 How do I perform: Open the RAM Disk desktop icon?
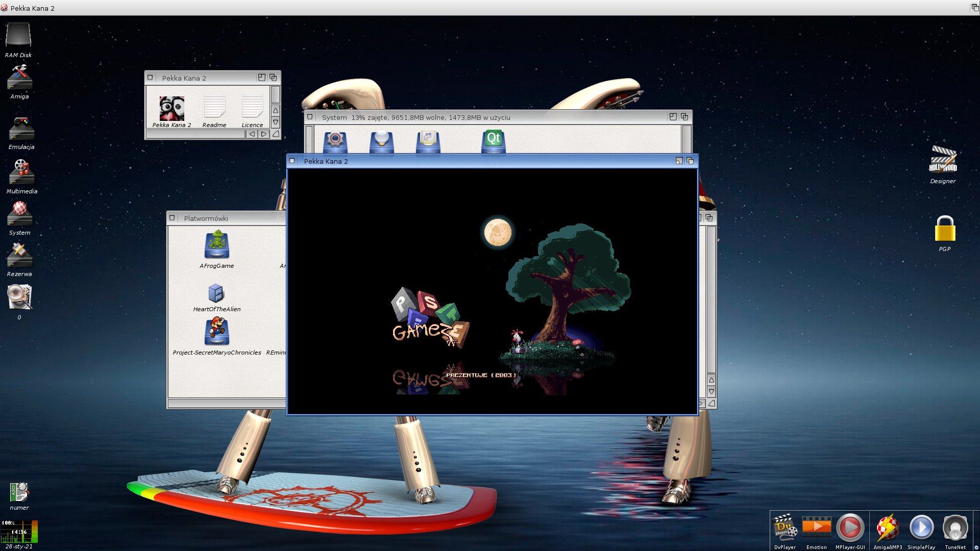[18, 36]
